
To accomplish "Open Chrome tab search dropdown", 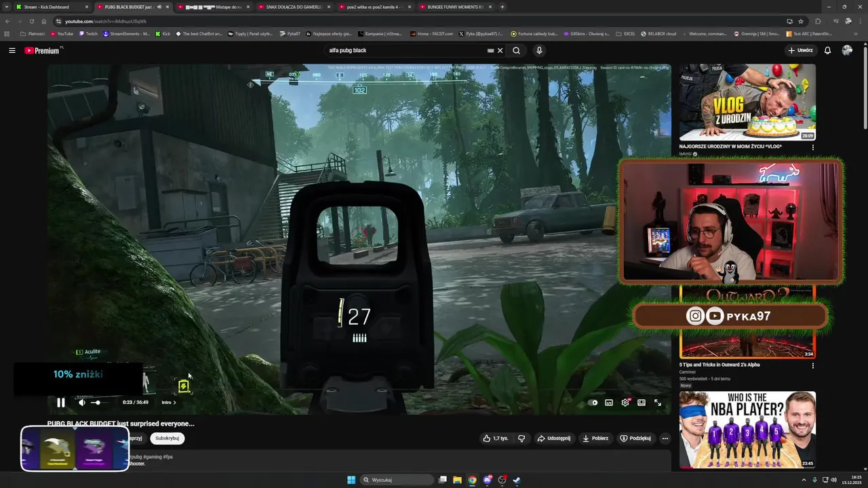I will click(x=6, y=7).
